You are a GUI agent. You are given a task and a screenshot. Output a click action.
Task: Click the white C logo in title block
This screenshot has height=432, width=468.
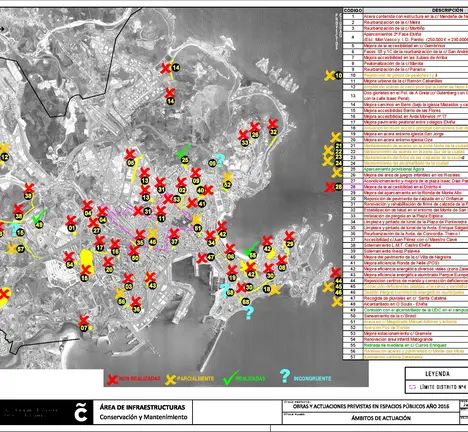(x=81, y=413)
